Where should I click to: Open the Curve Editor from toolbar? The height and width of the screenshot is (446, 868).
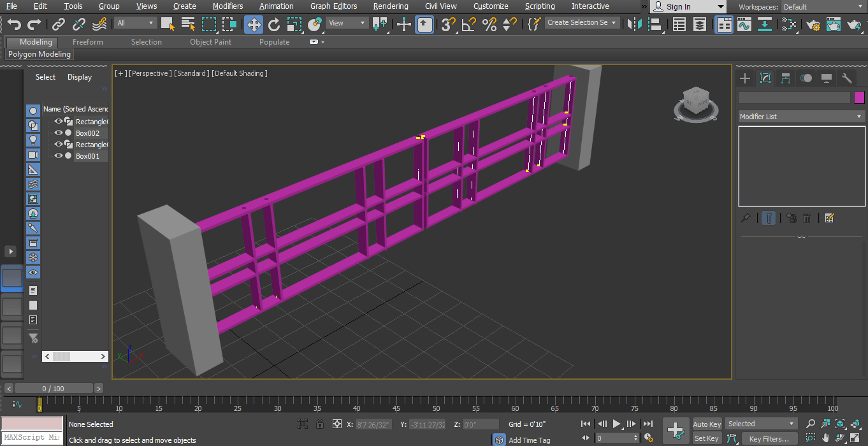[x=744, y=24]
